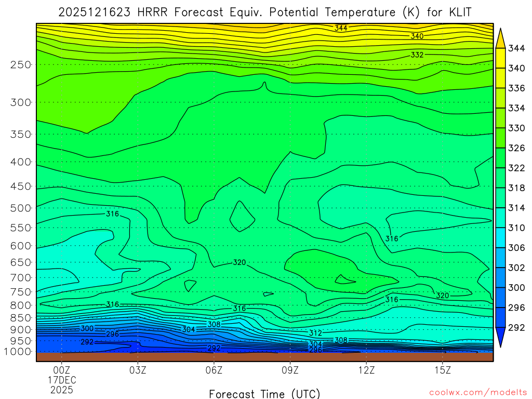
Task: Select the Forecast Time (UTC) axis label
Action: pyautogui.click(x=264, y=393)
